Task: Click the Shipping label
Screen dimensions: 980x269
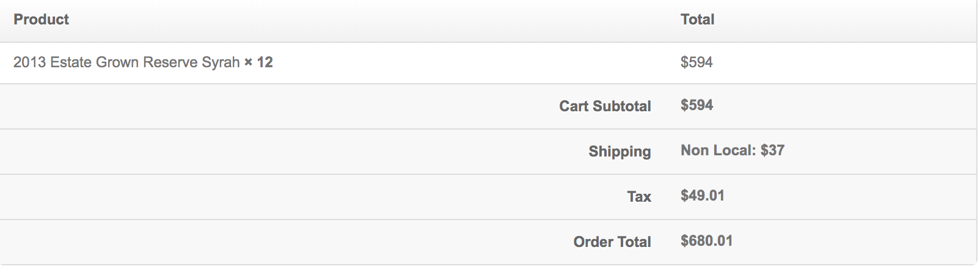Action: pyautogui.click(x=620, y=152)
